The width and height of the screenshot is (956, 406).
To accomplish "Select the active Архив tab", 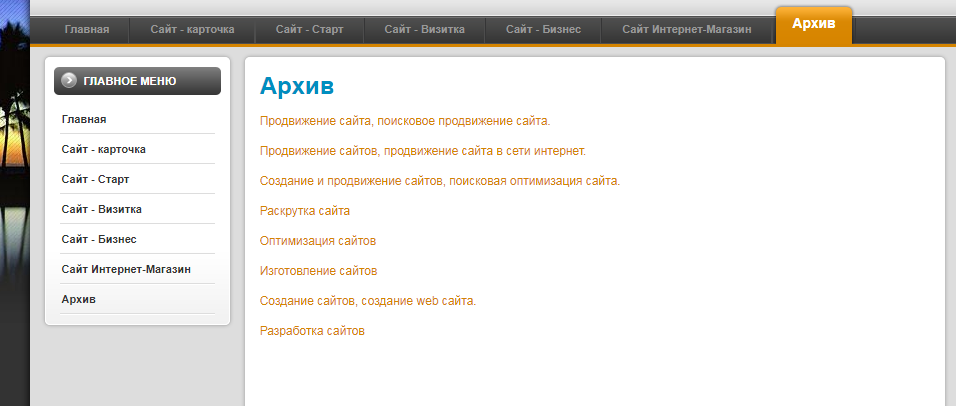I will (x=813, y=24).
